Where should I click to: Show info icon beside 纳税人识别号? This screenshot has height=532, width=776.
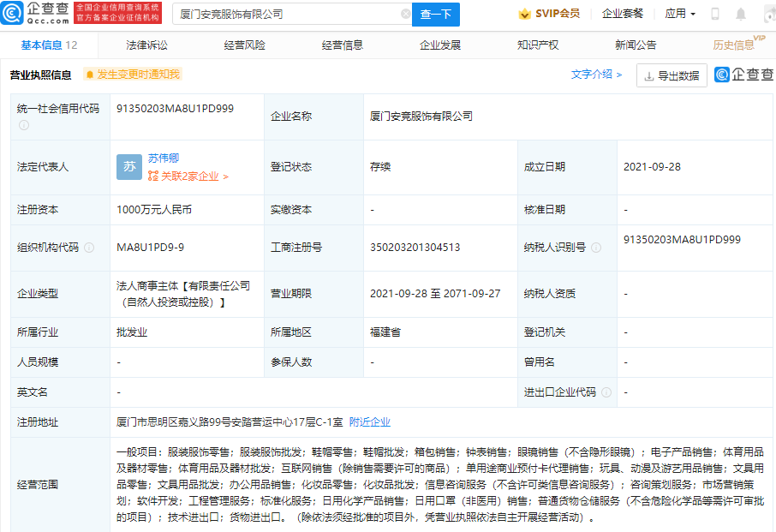596,248
